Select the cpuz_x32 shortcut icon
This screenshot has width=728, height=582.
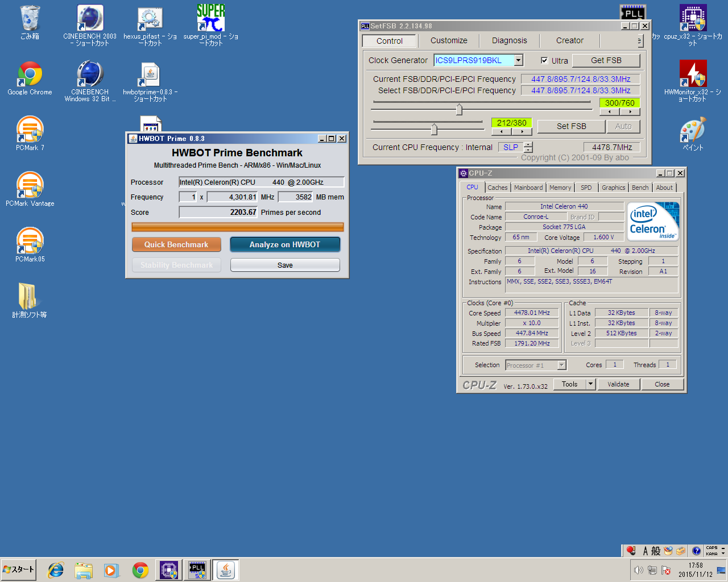693,25
